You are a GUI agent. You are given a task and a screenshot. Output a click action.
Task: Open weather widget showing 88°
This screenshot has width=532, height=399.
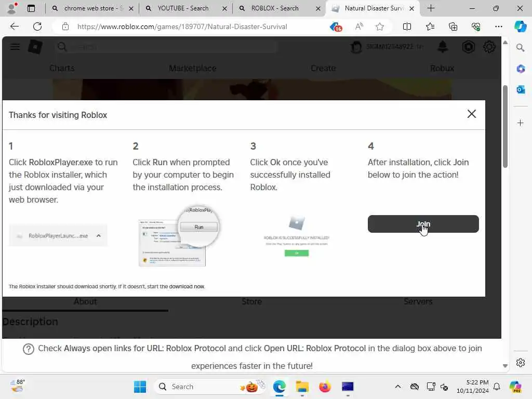click(18, 386)
